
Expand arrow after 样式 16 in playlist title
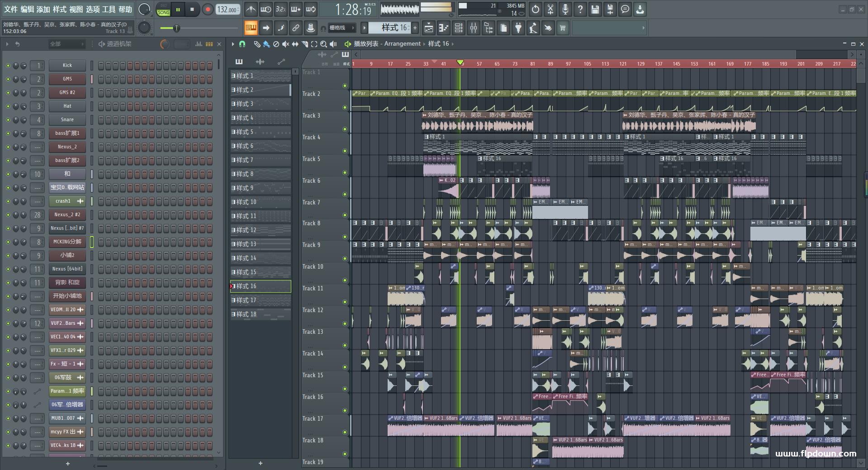453,44
